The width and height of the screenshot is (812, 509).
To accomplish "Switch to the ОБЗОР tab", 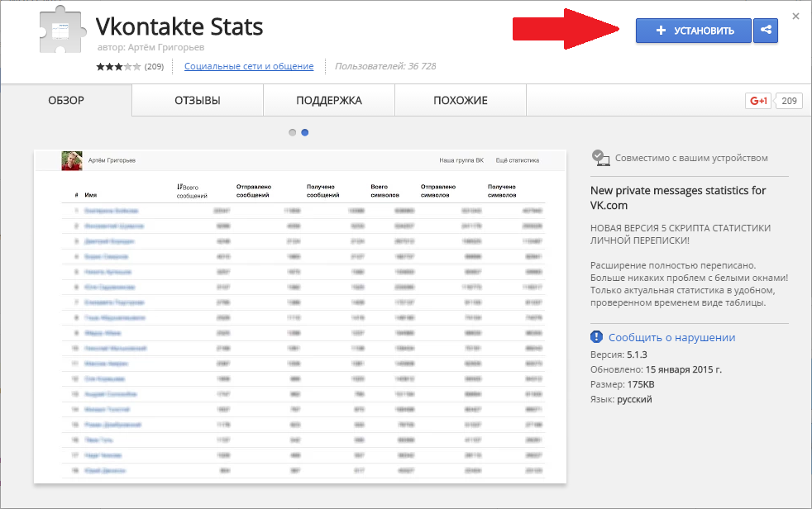I will [x=66, y=101].
